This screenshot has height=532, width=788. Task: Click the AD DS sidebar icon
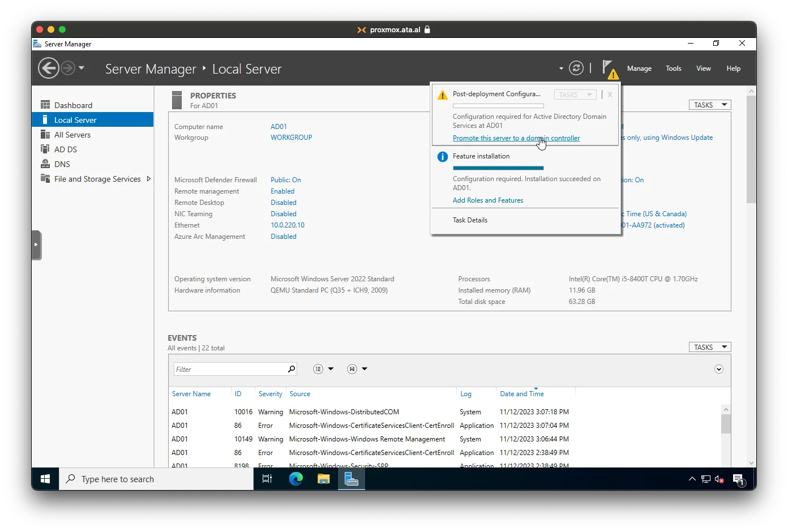(x=45, y=149)
